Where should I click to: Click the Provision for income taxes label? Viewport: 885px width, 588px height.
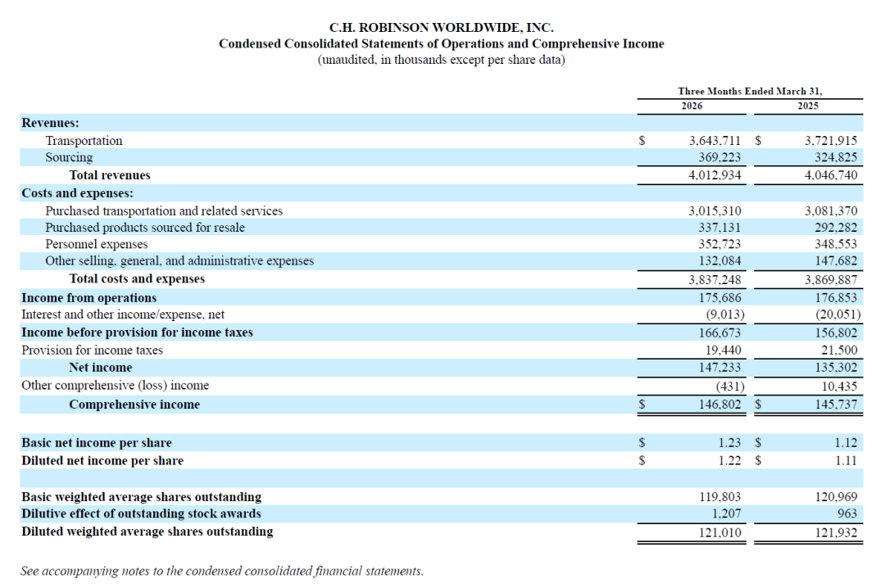pyautogui.click(x=92, y=350)
